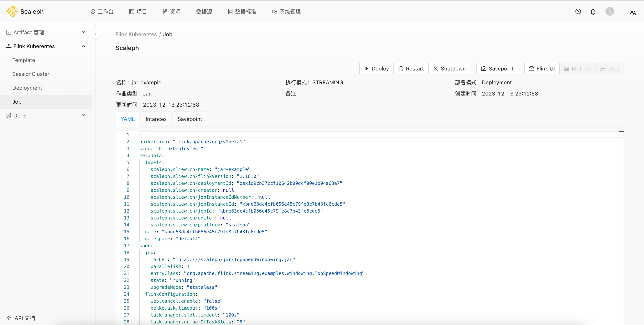The width and height of the screenshot is (644, 325).
Task: Select Job in the sidebar
Action: pyautogui.click(x=46, y=102)
